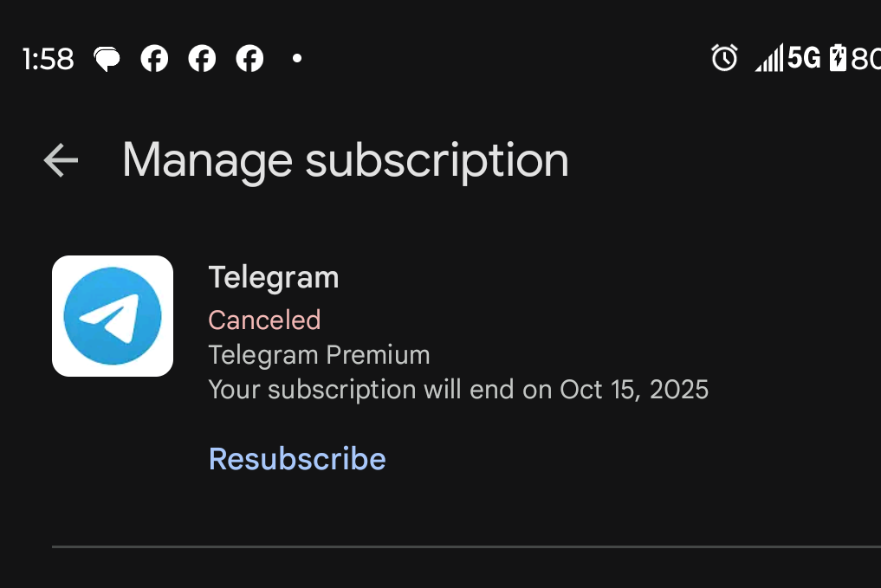This screenshot has width=881, height=588.
Task: Click the Manage subscription page title
Action: (x=345, y=160)
